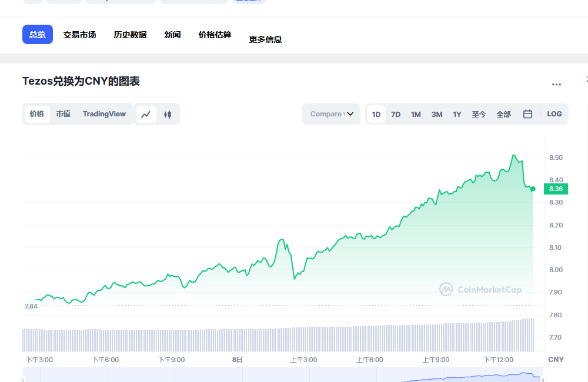The image size is (588, 382).
Task: Open the 价格估算 price estimate tab
Action: [x=215, y=35]
